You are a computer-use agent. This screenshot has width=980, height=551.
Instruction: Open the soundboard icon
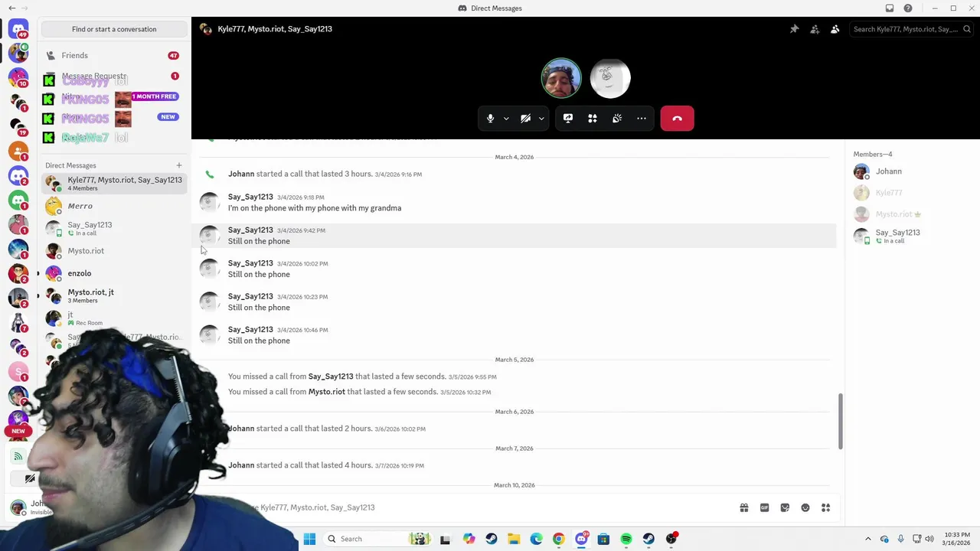[x=617, y=119]
